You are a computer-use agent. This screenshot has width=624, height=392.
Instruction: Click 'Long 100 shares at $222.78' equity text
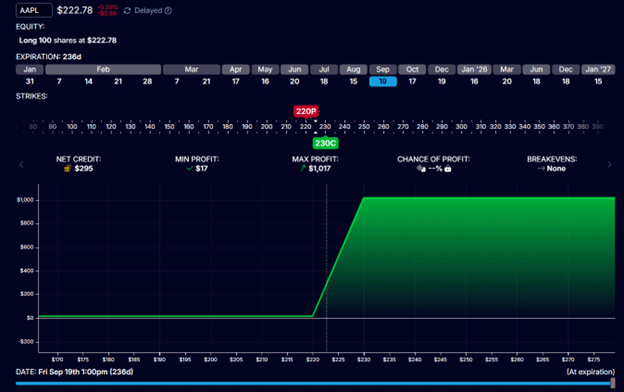(68, 40)
